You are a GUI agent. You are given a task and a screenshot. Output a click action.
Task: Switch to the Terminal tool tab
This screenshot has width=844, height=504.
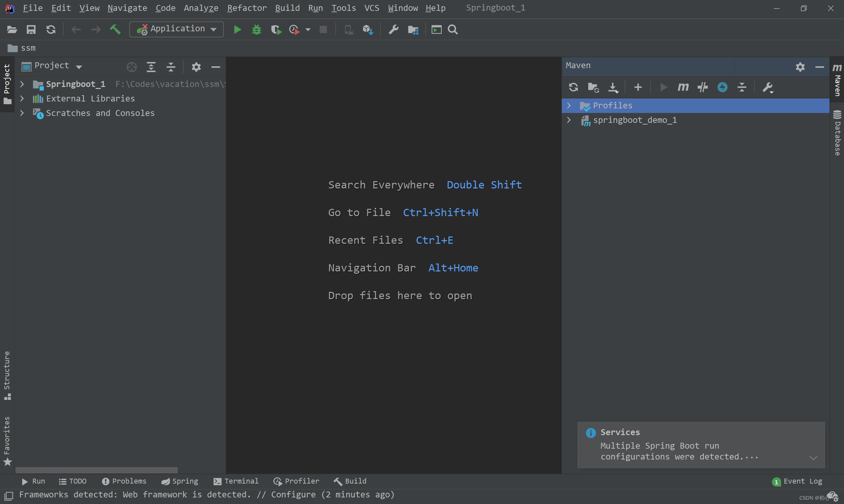[236, 481]
